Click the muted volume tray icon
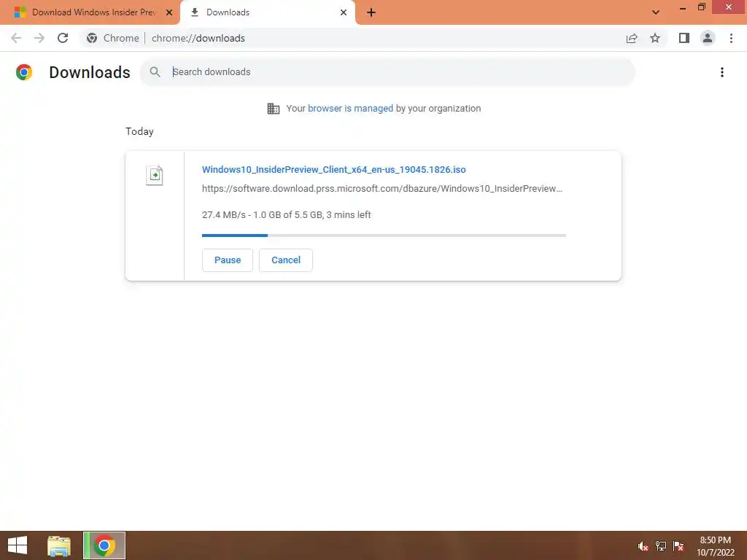Viewport: 747px width, 560px height. (x=643, y=546)
